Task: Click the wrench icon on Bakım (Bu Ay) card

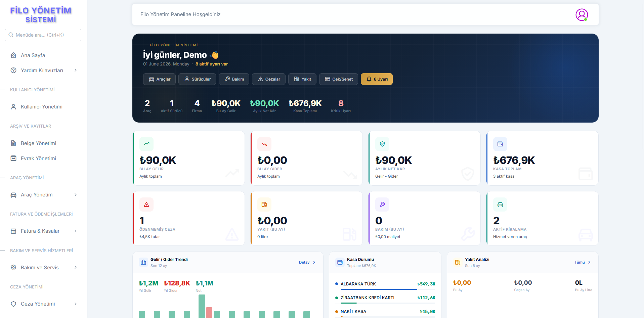Action: tap(382, 204)
